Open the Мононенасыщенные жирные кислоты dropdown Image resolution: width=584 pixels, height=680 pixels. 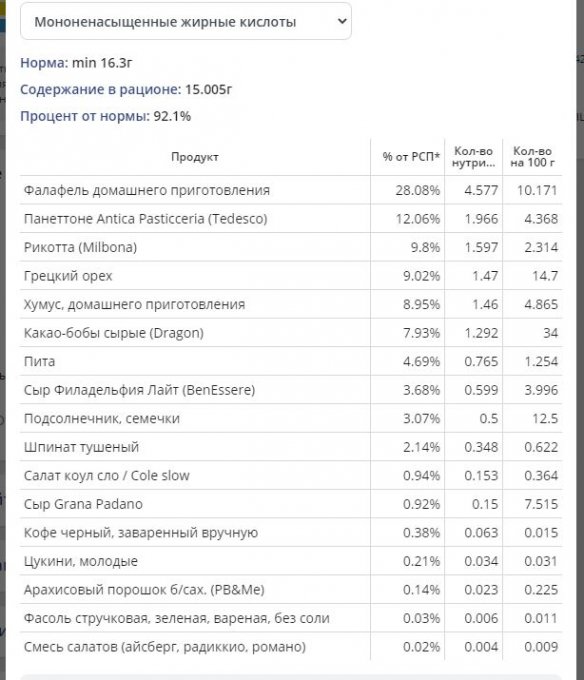[186, 21]
